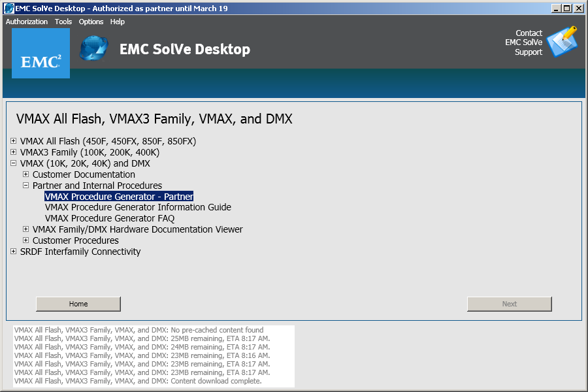This screenshot has height=392, width=588.
Task: Click log line '25MB remaining, ETA 8:17 AM.'
Action: click(x=142, y=338)
